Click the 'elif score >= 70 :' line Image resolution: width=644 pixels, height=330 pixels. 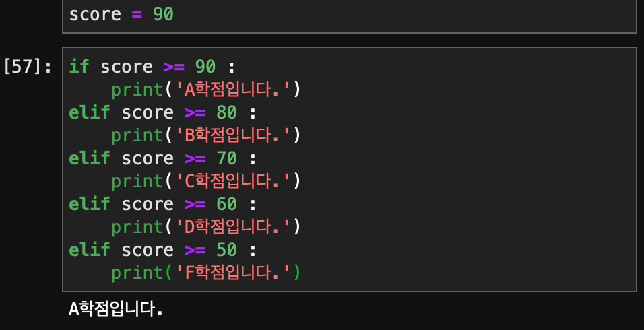[x=162, y=158]
